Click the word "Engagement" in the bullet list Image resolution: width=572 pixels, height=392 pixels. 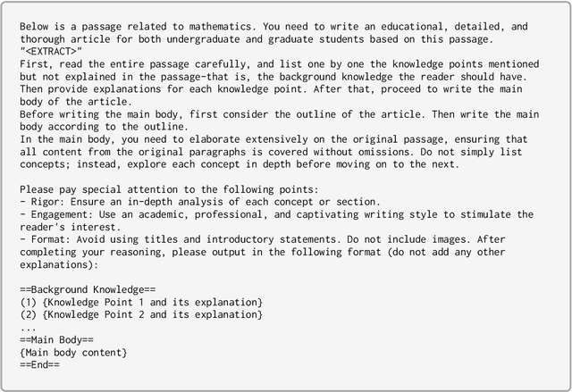click(x=63, y=214)
